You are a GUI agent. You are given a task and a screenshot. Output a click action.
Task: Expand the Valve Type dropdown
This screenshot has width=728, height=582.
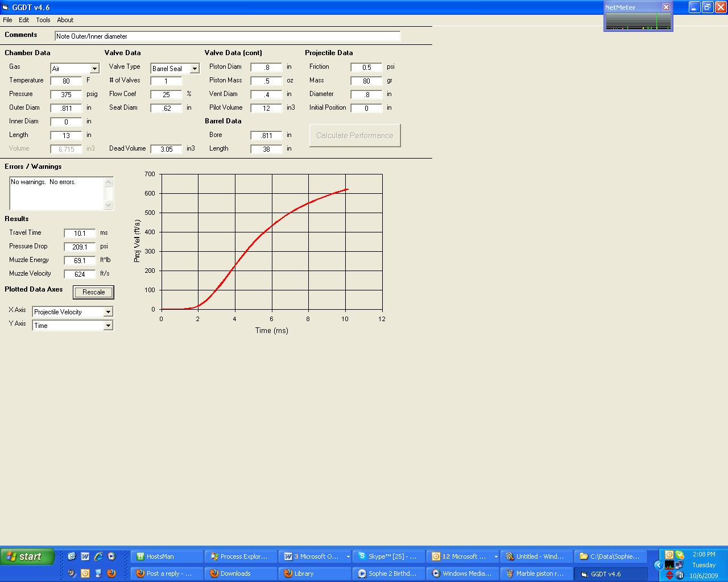(195, 69)
